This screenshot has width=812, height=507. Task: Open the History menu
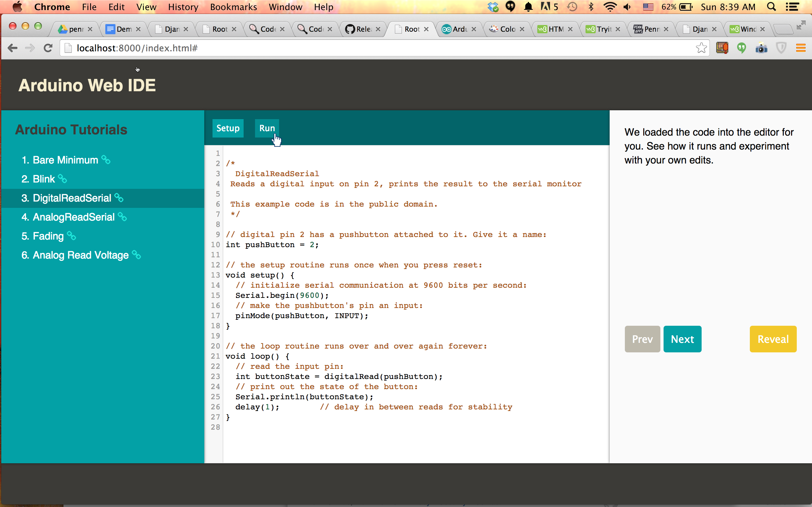(x=183, y=7)
